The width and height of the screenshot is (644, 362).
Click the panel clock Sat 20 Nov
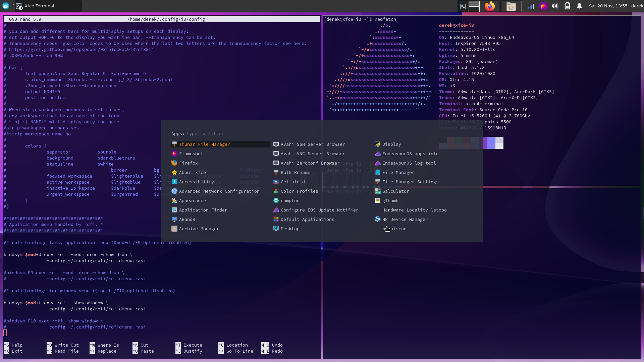click(x=608, y=6)
